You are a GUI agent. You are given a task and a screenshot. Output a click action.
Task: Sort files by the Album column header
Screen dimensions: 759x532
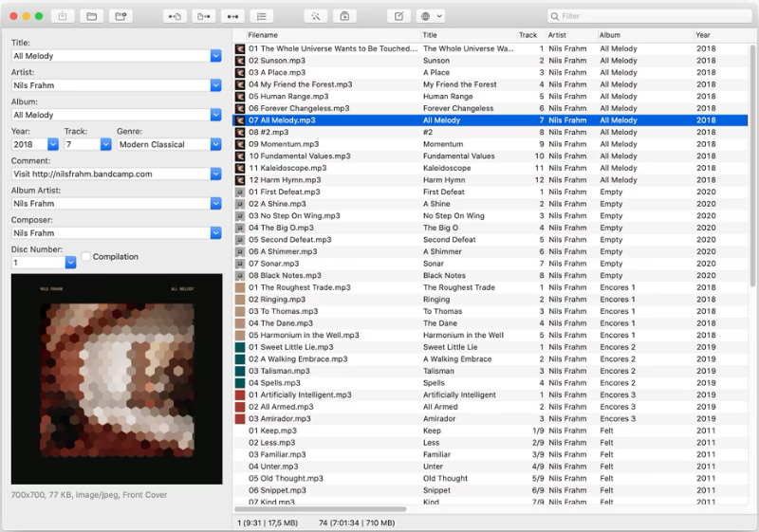[642, 35]
